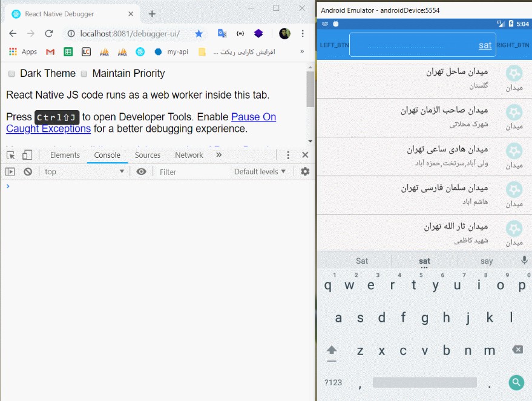Clear the console
Image resolution: width=532 pixels, height=401 pixels.
tap(28, 172)
